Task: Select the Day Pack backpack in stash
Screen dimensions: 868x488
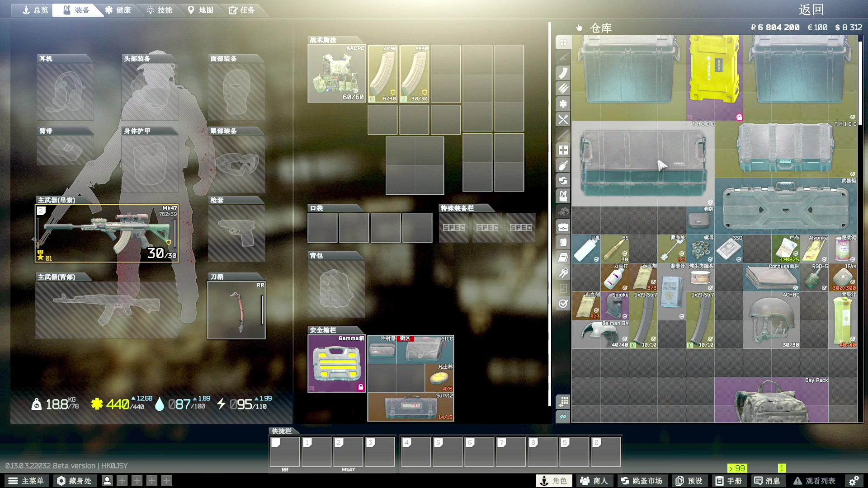Action: 771,400
